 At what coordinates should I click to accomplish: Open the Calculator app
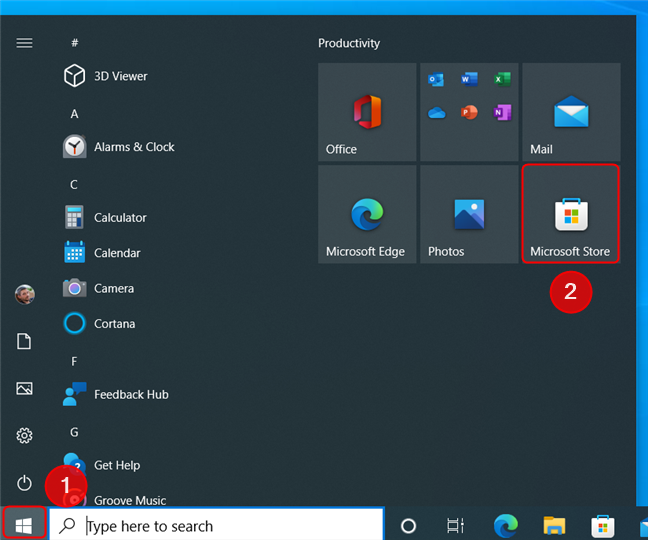[x=105, y=217]
